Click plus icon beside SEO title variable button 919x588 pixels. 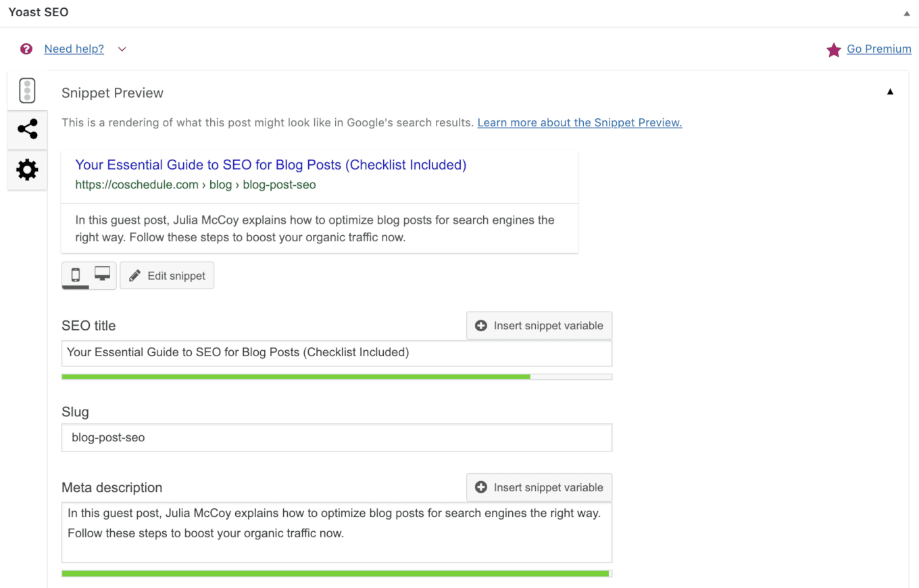[x=481, y=326]
